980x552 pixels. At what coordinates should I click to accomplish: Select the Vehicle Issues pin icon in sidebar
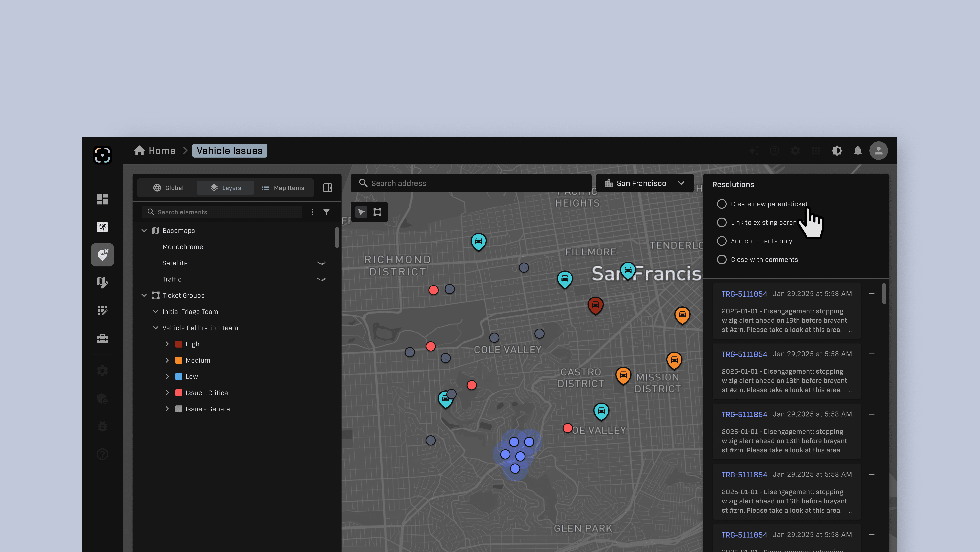pos(102,255)
